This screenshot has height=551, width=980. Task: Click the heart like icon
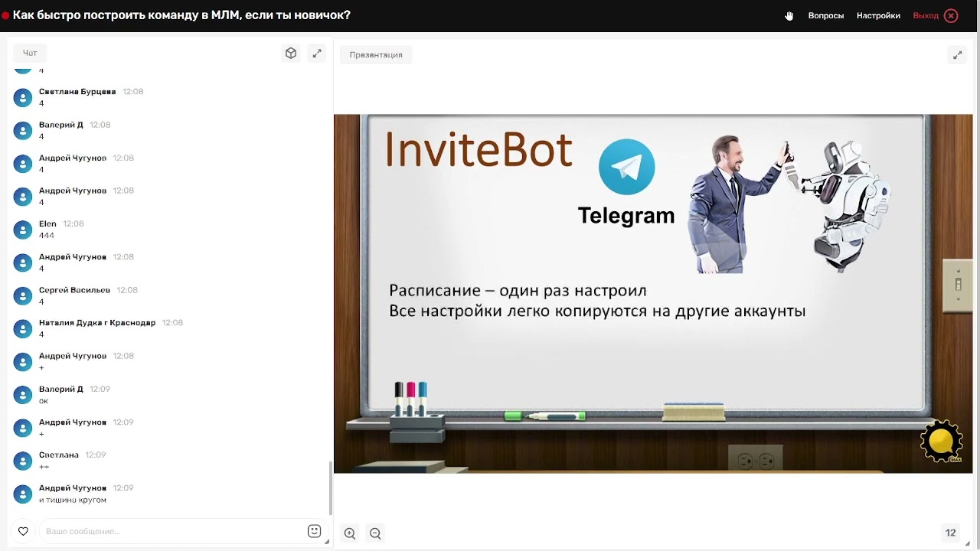[23, 531]
